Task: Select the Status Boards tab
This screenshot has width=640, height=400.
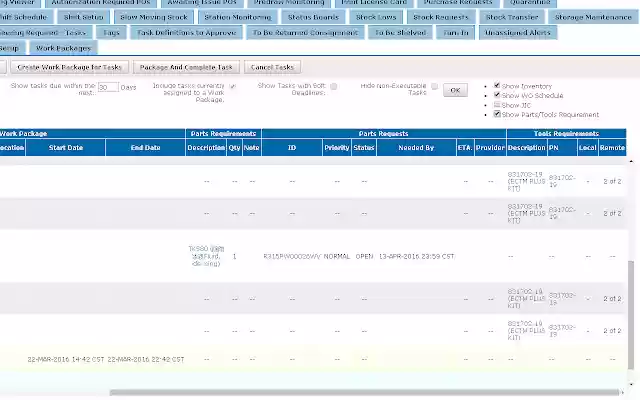Action: [313, 17]
